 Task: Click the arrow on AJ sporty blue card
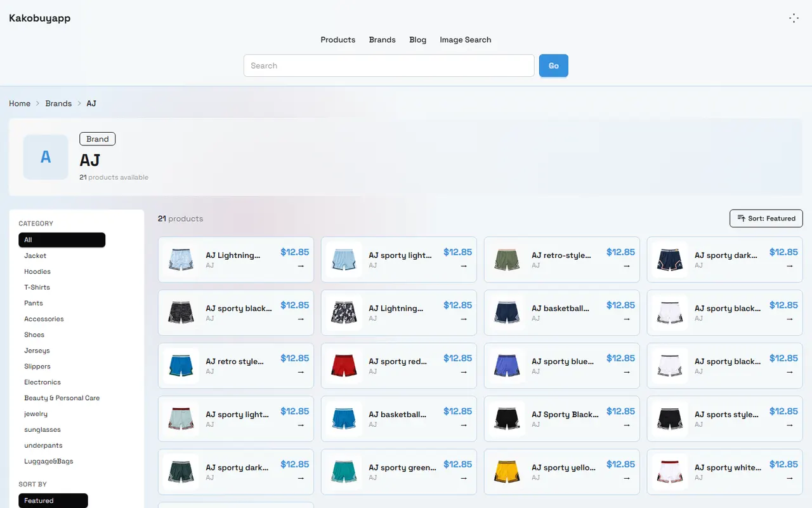(x=627, y=372)
